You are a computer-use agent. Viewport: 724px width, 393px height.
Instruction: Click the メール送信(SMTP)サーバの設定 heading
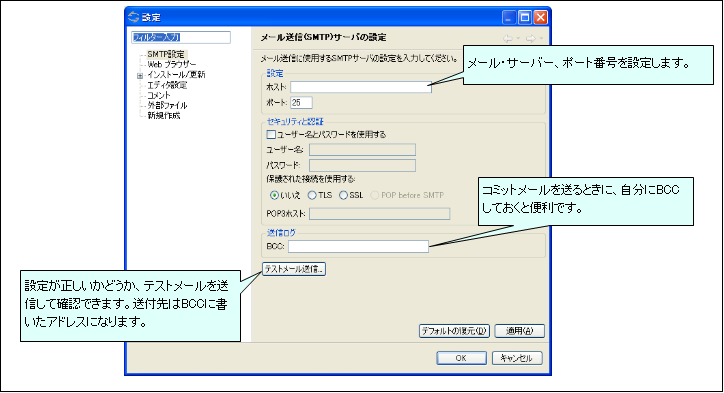[x=323, y=37]
